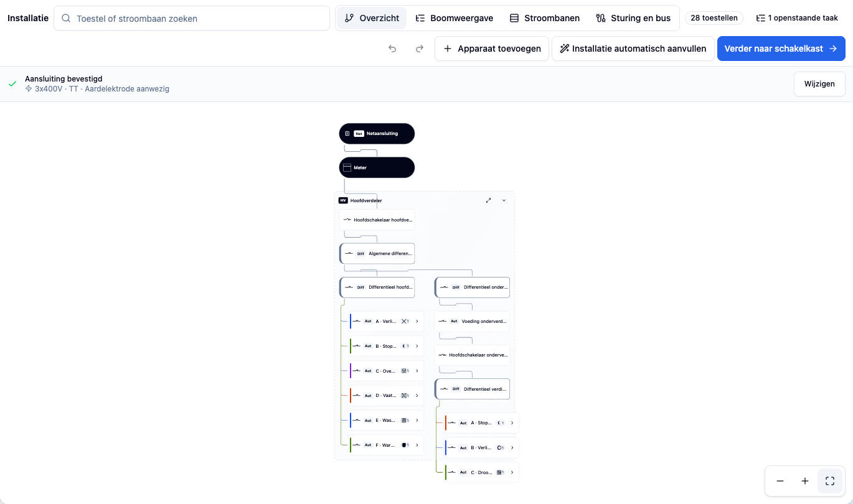
Task: Expand circuit F War... chevron
Action: pos(417,445)
